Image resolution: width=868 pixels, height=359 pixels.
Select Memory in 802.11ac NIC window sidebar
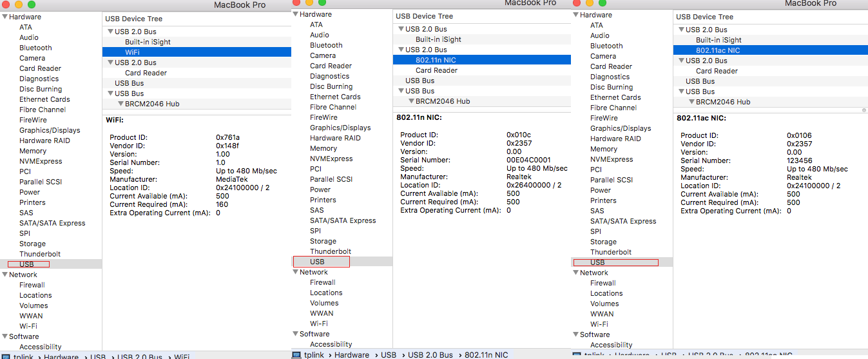pos(604,149)
